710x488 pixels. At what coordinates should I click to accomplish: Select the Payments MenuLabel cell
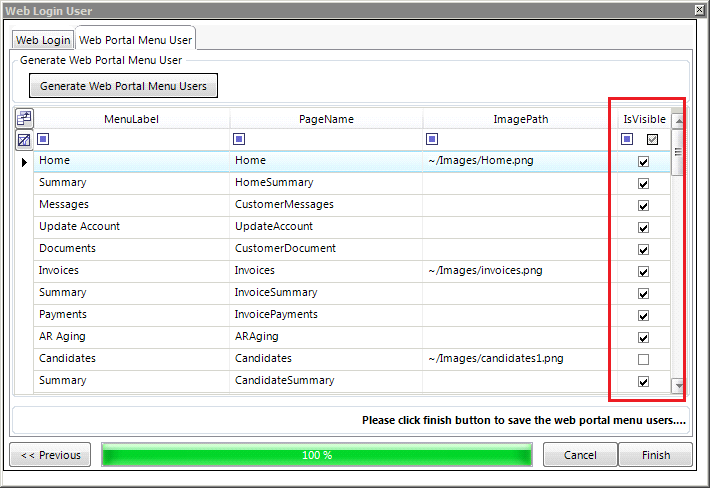point(131,315)
